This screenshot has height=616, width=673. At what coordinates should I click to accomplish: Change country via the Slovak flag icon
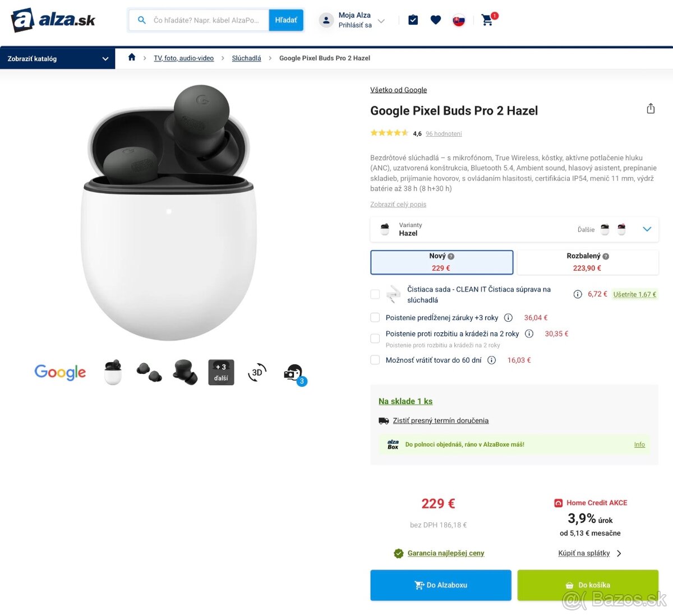(458, 20)
